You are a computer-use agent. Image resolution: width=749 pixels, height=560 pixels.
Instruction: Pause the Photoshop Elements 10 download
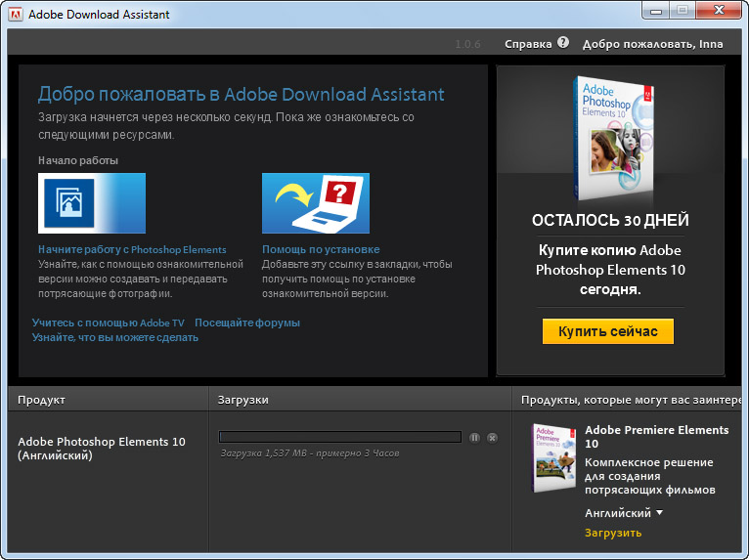pyautogui.click(x=474, y=438)
